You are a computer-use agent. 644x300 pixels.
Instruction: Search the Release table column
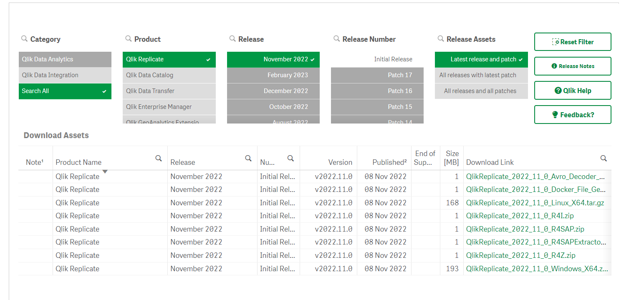click(x=248, y=159)
